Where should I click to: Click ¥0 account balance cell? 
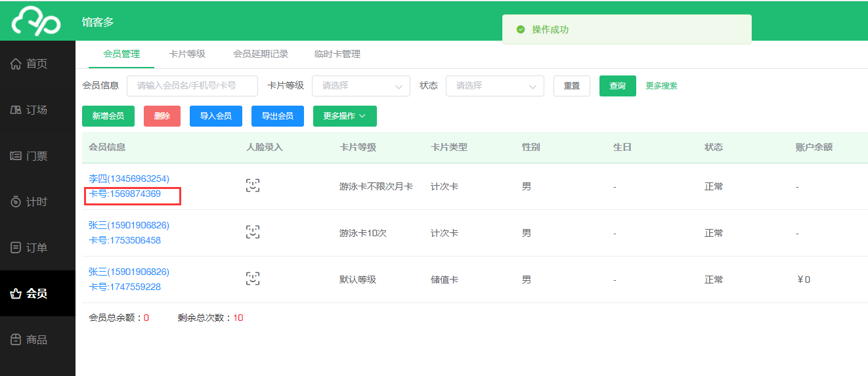(x=803, y=280)
